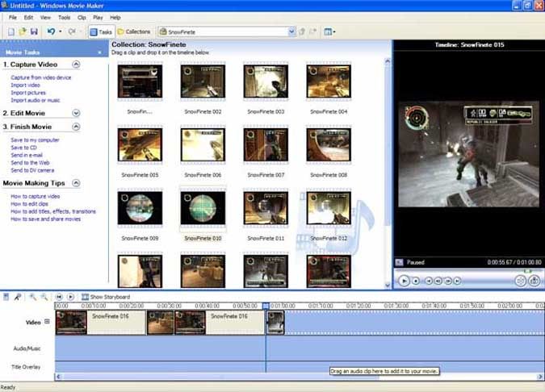The image size is (545, 392).
Task: Click the Split Clip icon in preview
Action: [x=521, y=281]
